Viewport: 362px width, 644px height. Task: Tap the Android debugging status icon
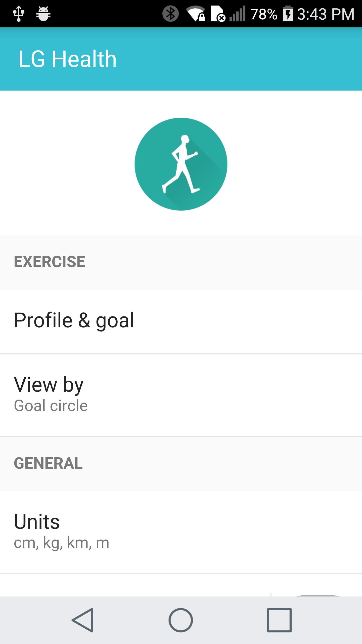coord(43,14)
